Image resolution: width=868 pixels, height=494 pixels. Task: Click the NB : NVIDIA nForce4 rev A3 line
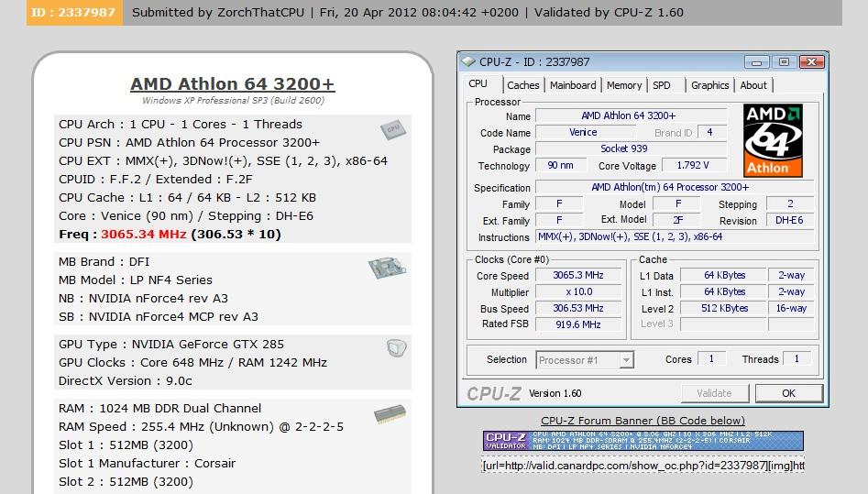143,299
